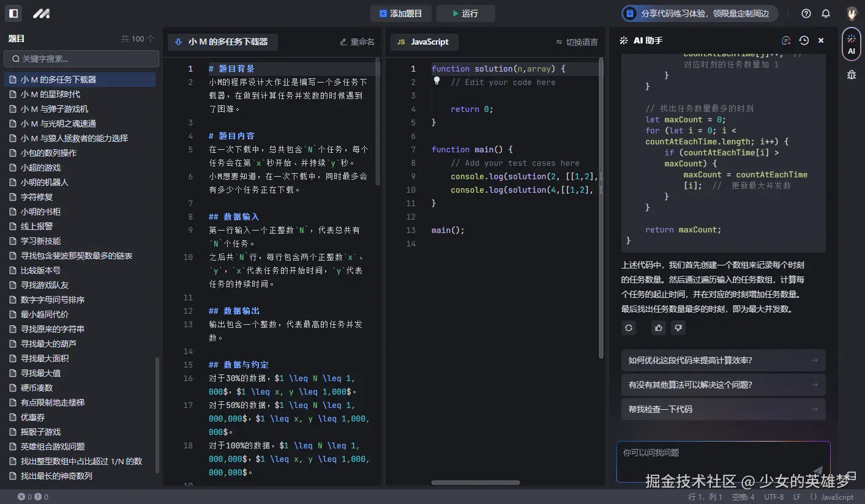Open problem 优惠券
Image resolution: width=865 pixels, height=504 pixels.
(80, 417)
